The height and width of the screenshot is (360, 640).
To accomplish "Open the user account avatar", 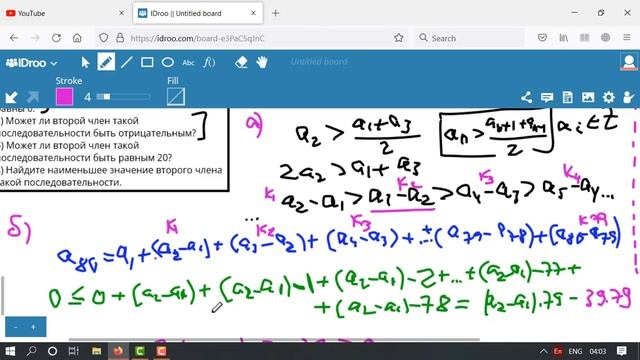I will tap(629, 62).
